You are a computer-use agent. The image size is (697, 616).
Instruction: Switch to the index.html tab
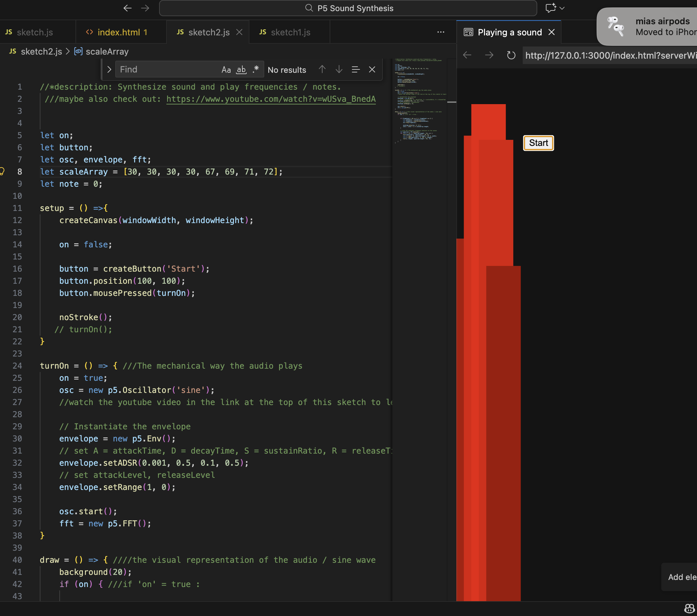pyautogui.click(x=119, y=32)
